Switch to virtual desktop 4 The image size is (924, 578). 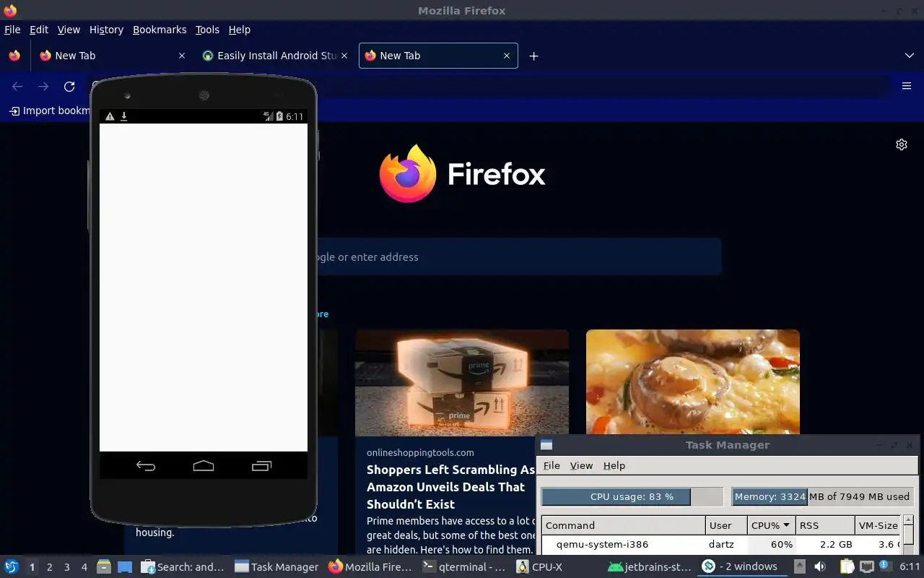(84, 567)
